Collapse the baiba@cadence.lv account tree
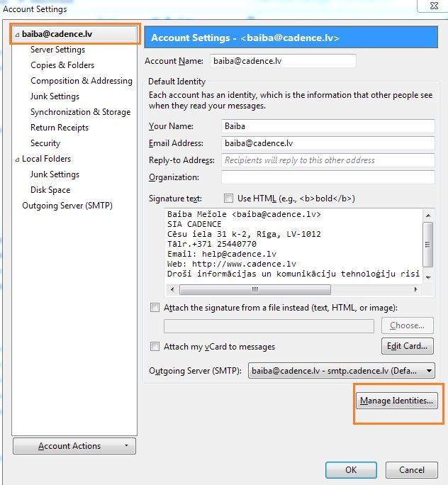The height and width of the screenshot is (485, 448). coord(18,34)
